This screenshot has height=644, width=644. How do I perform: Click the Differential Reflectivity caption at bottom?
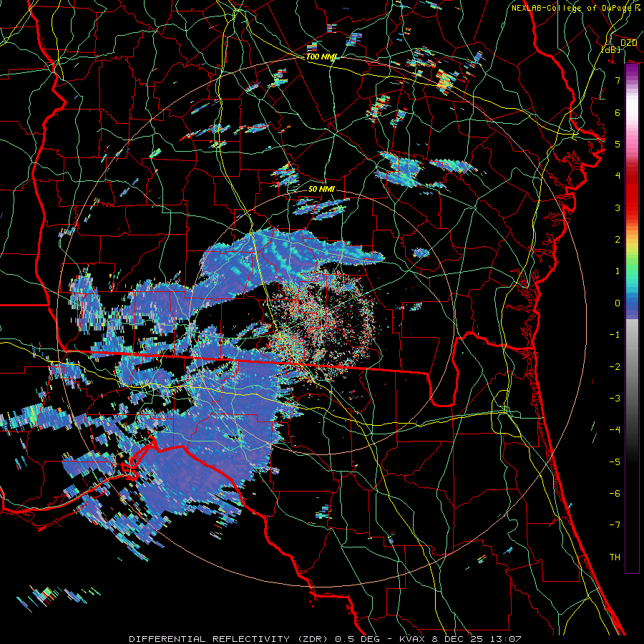pos(325,639)
